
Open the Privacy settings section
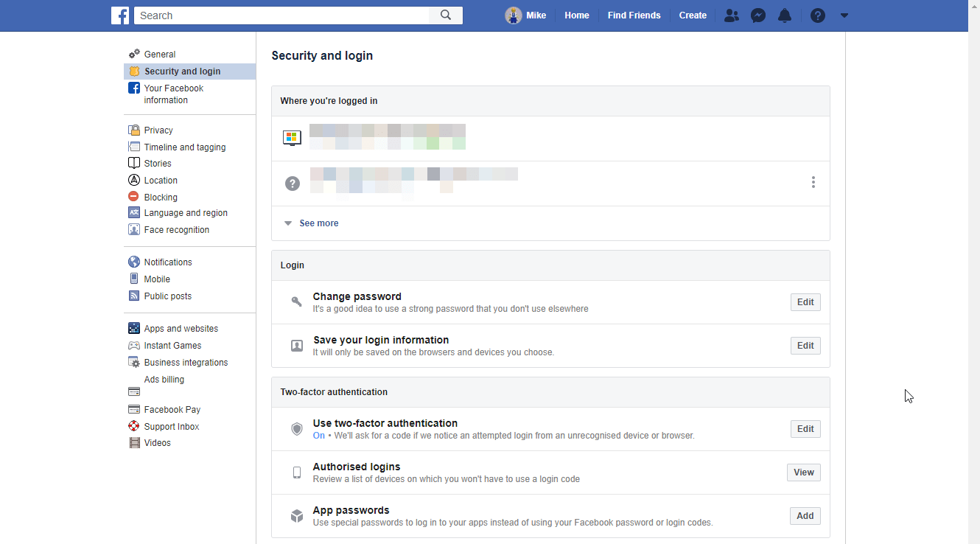[x=158, y=130]
